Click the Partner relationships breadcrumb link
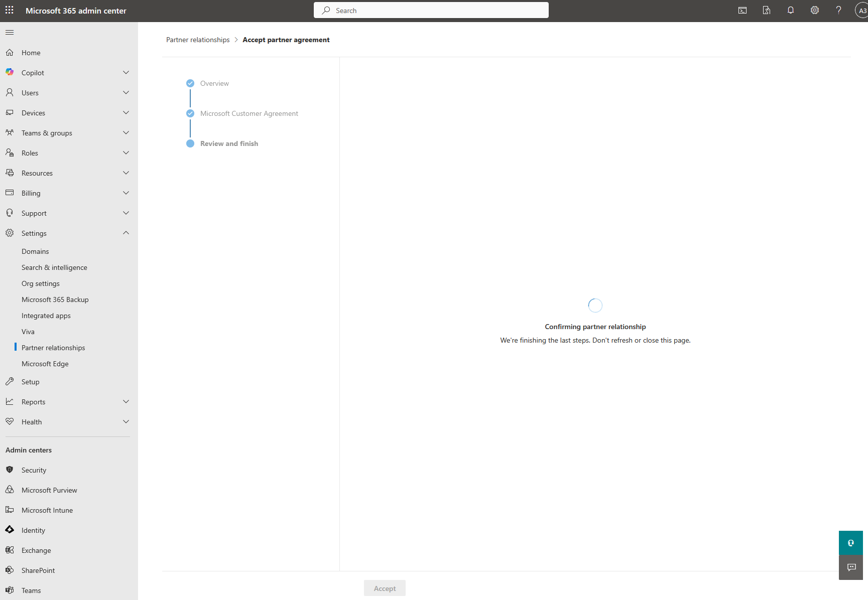The image size is (868, 600). 198,40
